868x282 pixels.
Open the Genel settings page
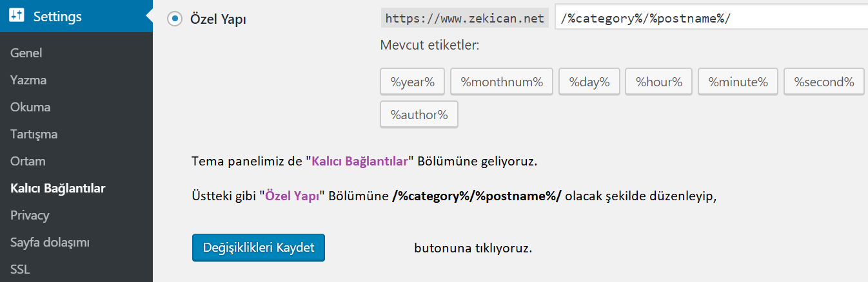(26, 53)
